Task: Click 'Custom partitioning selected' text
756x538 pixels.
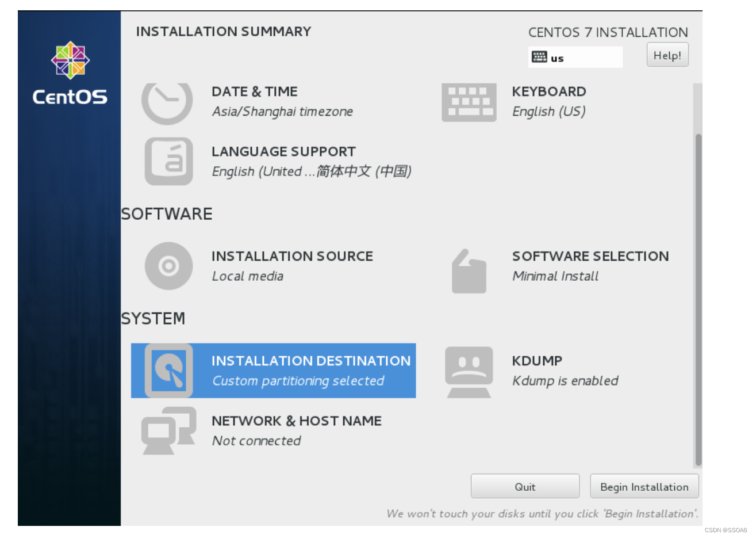Action: (298, 381)
